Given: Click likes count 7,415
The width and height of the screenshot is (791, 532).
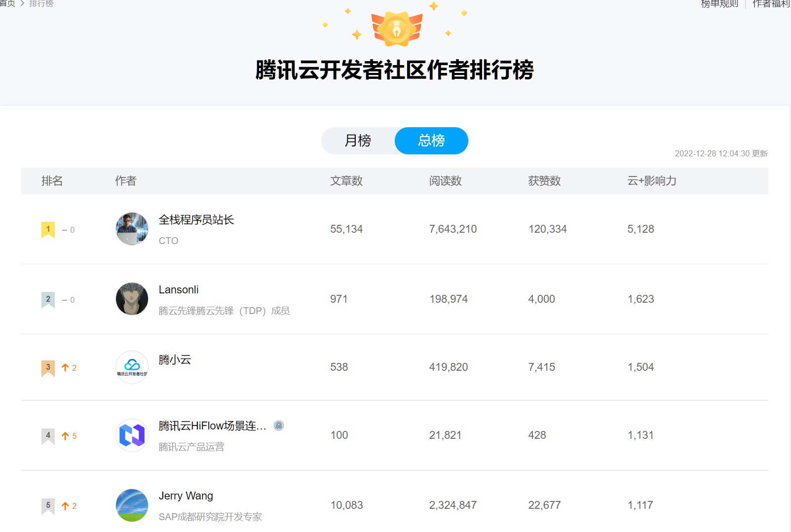Looking at the screenshot, I should coord(542,367).
